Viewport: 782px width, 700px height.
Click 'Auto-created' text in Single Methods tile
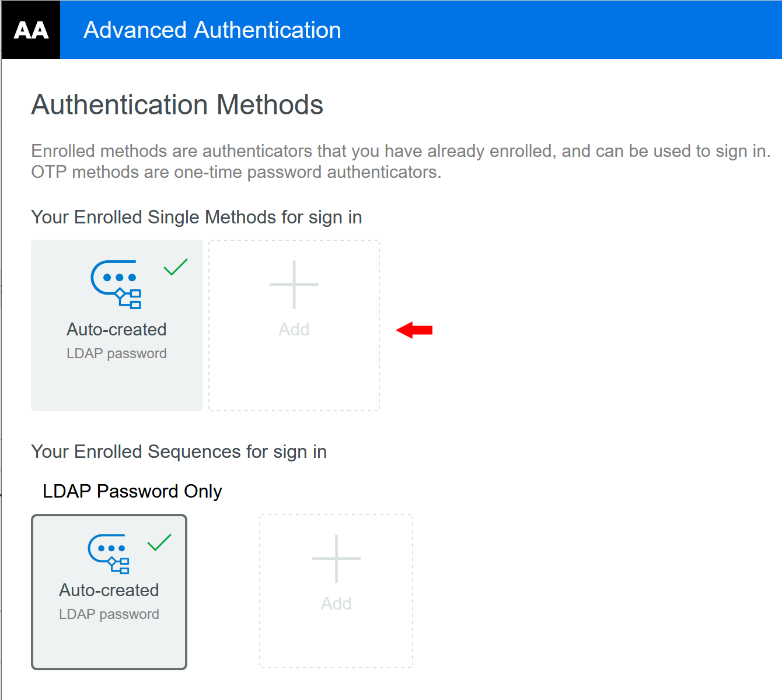117,330
